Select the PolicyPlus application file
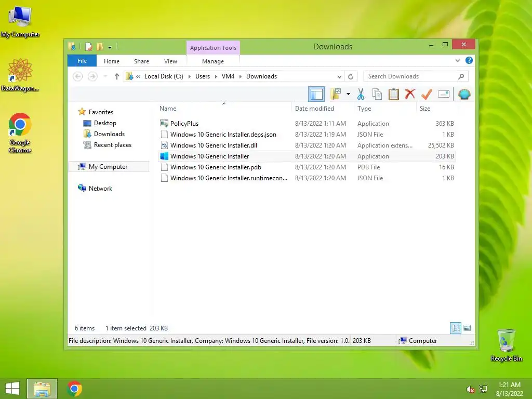 pos(307,124)
